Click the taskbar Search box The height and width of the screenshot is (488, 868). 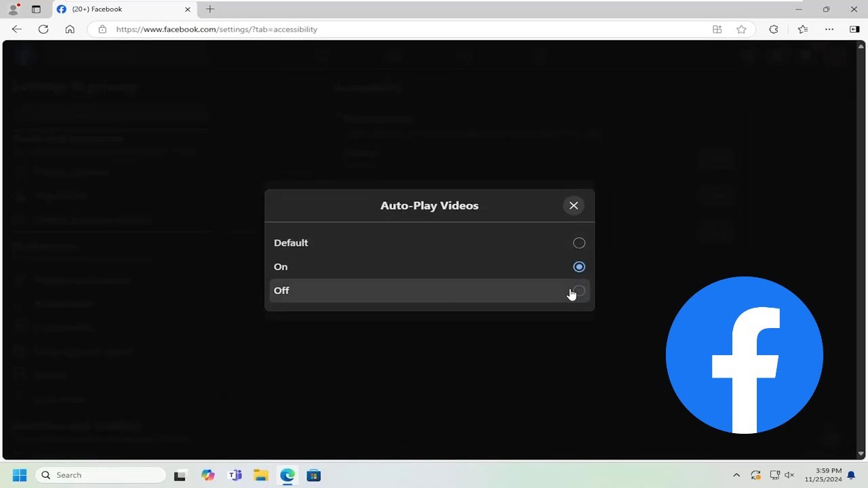[x=100, y=475]
